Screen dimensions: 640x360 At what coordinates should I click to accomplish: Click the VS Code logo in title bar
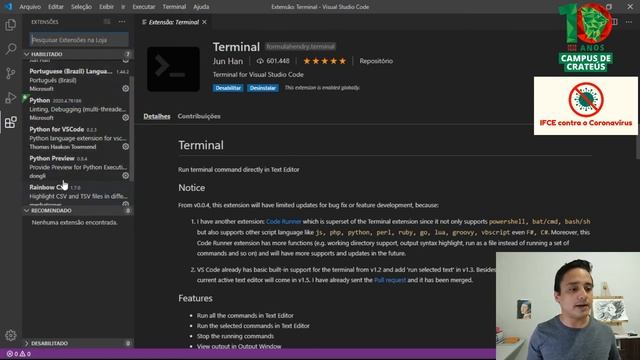point(8,7)
